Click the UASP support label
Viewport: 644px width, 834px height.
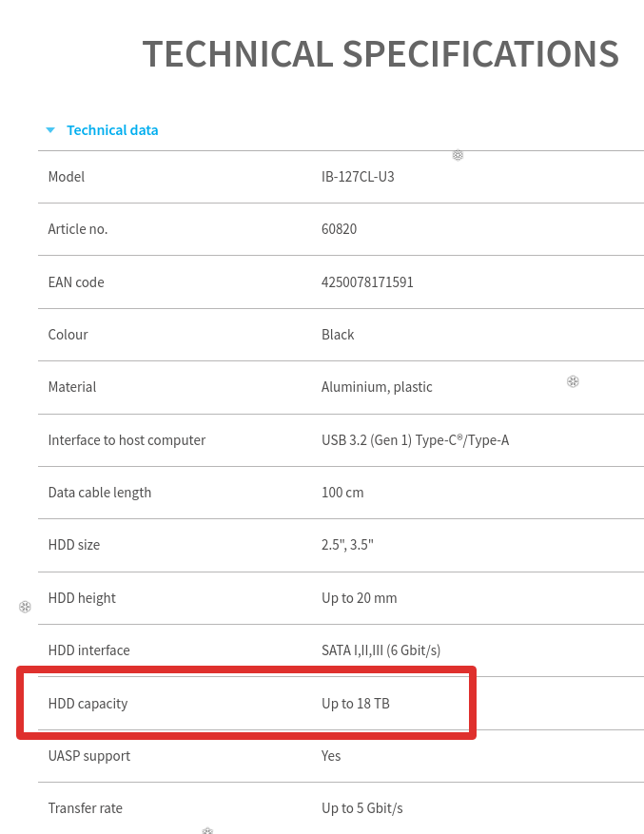point(89,756)
